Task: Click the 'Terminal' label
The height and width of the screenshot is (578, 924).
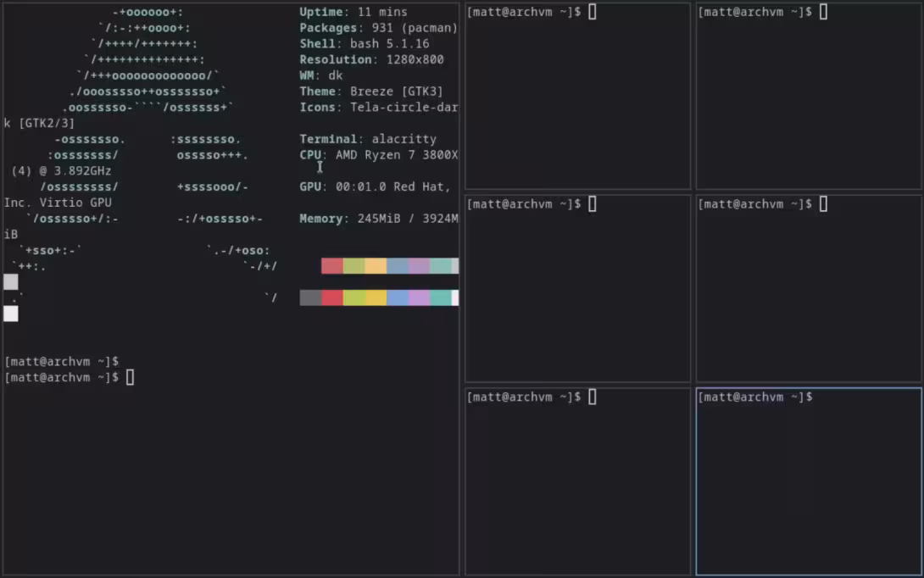Action: click(x=328, y=139)
